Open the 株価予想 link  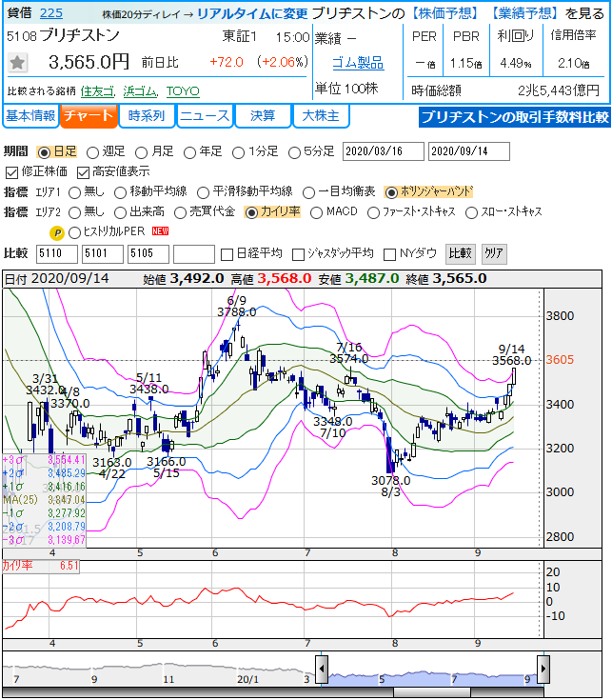coord(444,13)
